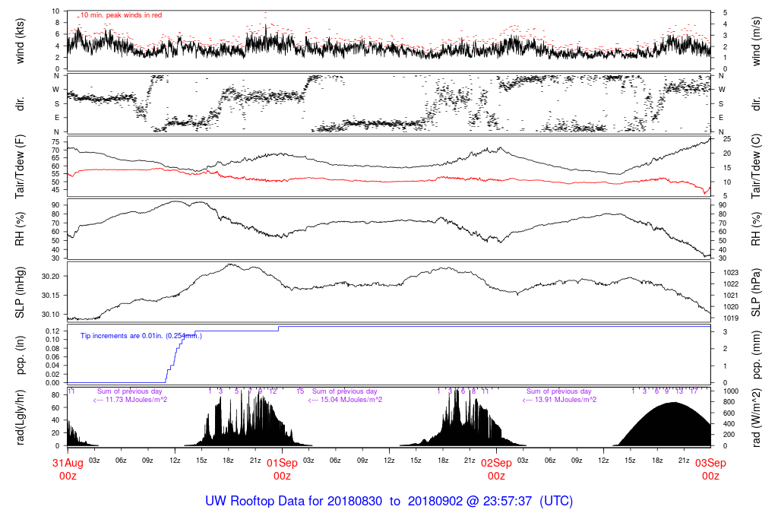Click the 'pcp. (mm)' axis label

click(x=756, y=356)
